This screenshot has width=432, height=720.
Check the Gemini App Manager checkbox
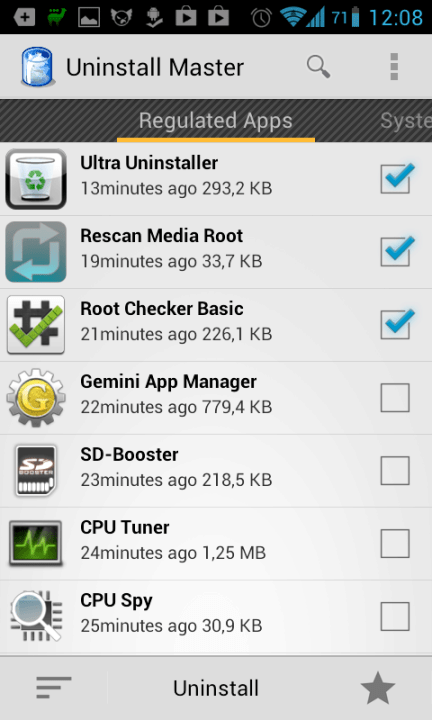[395, 398]
